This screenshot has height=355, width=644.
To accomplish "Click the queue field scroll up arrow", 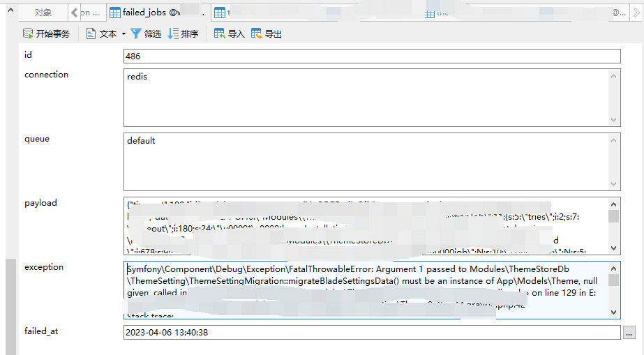I will [613, 140].
